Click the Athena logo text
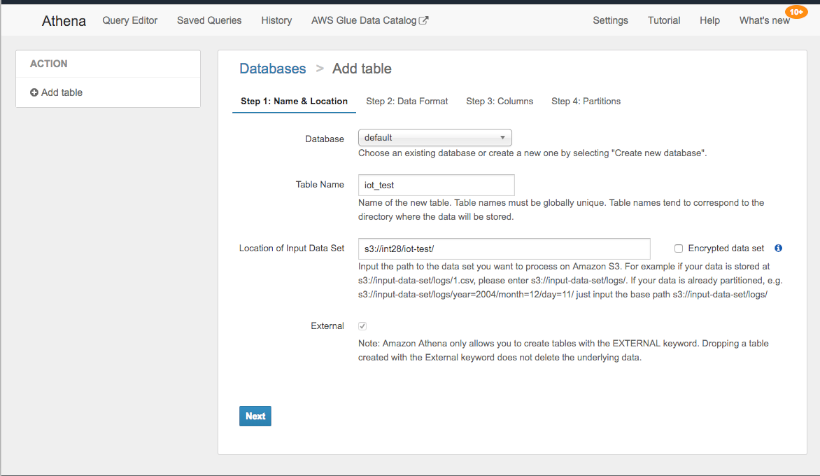820x476 pixels. (x=64, y=21)
